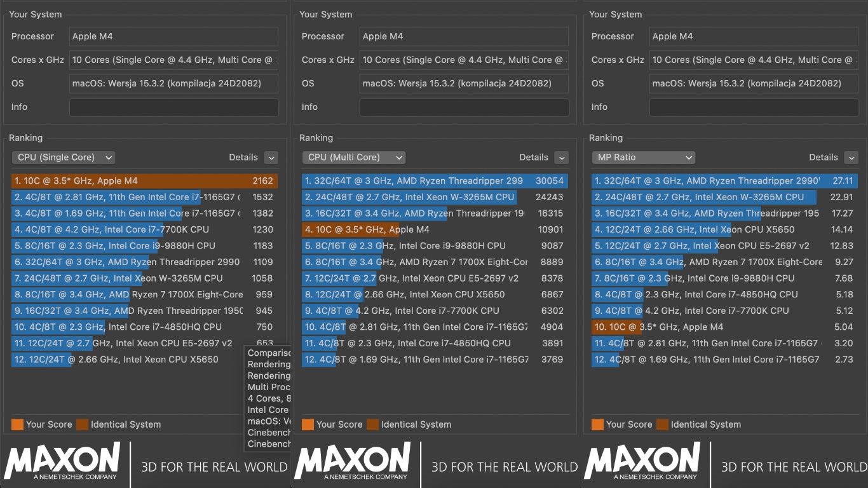This screenshot has height=488, width=868.
Task: Click the Info field in the middle panel
Action: (465, 107)
